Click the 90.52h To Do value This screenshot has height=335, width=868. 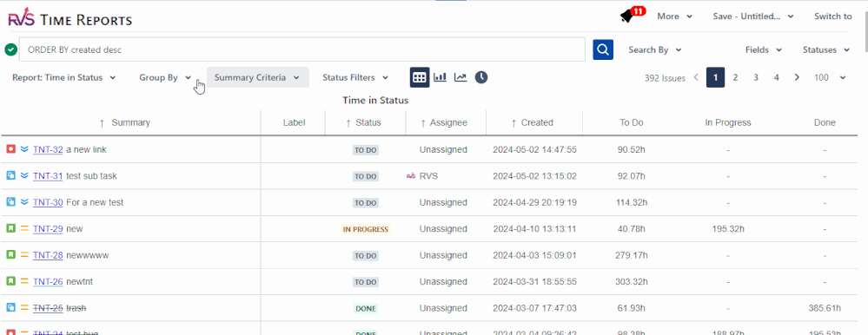[632, 149]
